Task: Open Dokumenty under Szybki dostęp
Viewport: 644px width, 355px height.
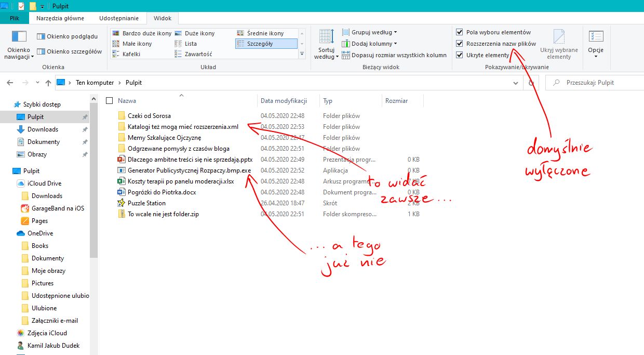Action: coord(44,142)
